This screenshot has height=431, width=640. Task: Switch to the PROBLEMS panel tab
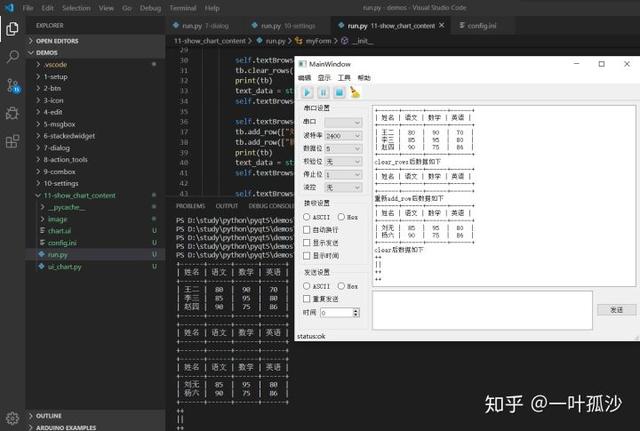(191, 206)
